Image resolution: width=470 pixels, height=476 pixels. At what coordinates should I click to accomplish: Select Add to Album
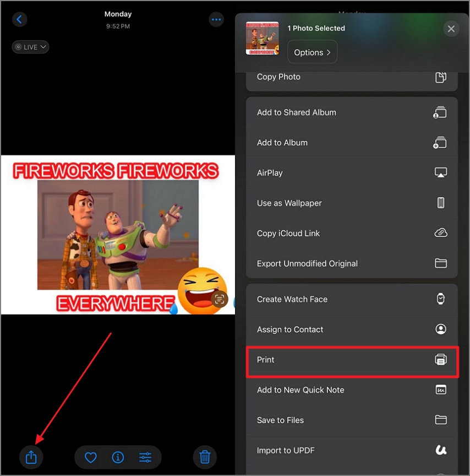[x=352, y=143]
